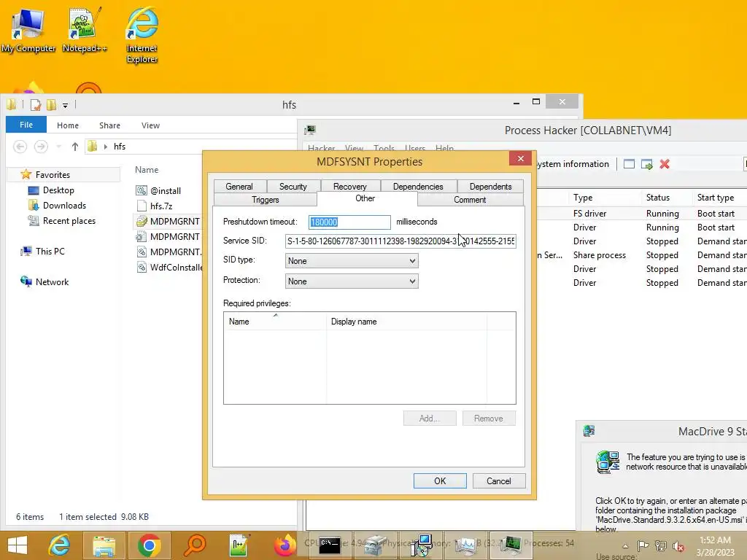The height and width of the screenshot is (560, 747).
Task: Select the hfs.7z file
Action: [161, 206]
